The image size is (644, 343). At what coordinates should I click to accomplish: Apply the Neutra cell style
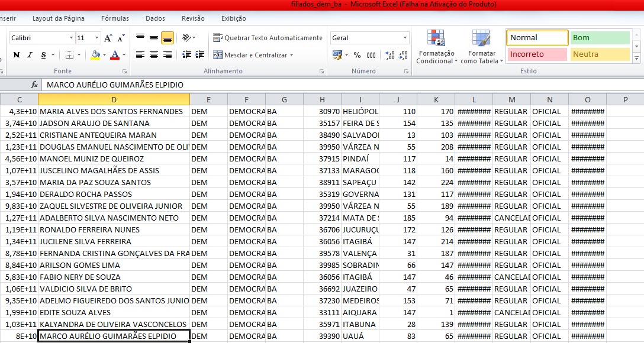(600, 54)
